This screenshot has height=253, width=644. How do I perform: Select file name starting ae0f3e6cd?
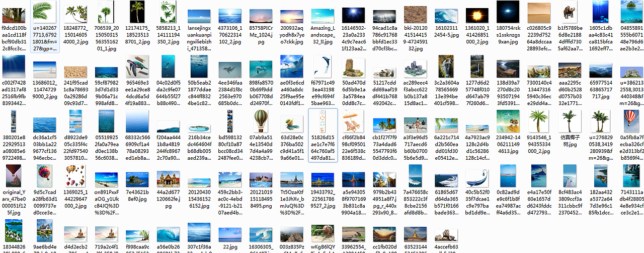click(x=292, y=93)
